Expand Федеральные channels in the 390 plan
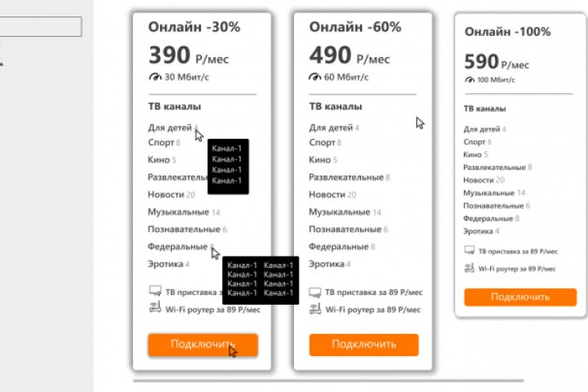Image resolution: width=588 pixels, height=392 pixels. pyautogui.click(x=177, y=247)
